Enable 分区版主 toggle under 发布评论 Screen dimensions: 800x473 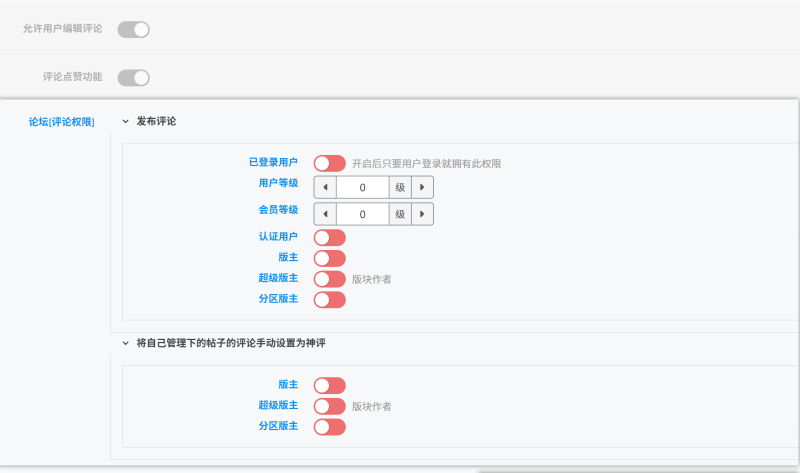tap(329, 299)
